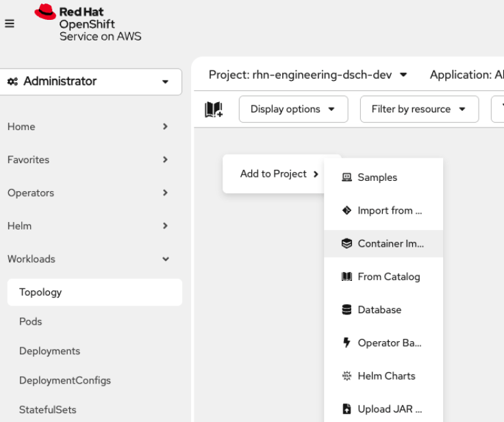This screenshot has height=422, width=504.
Task: Open the Filter by resource dropdown
Action: click(x=418, y=109)
